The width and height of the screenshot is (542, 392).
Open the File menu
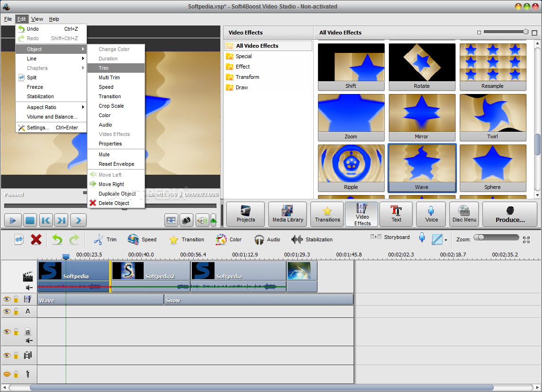(x=8, y=19)
